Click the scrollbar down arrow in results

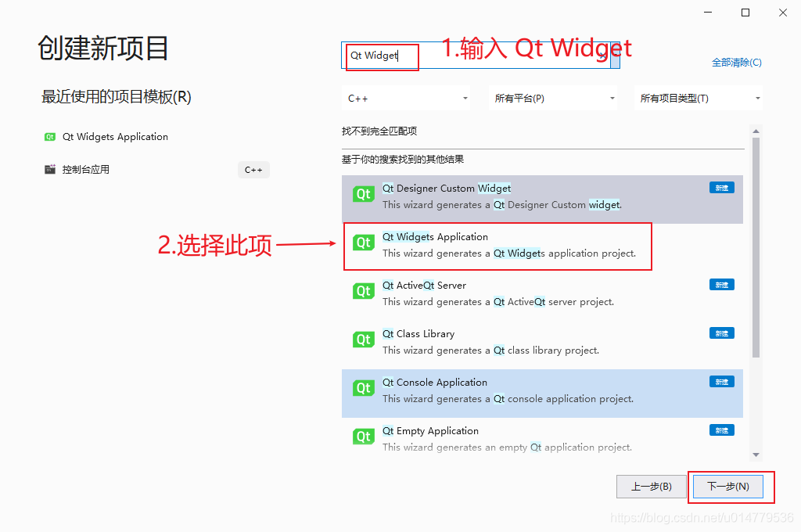pos(756,455)
